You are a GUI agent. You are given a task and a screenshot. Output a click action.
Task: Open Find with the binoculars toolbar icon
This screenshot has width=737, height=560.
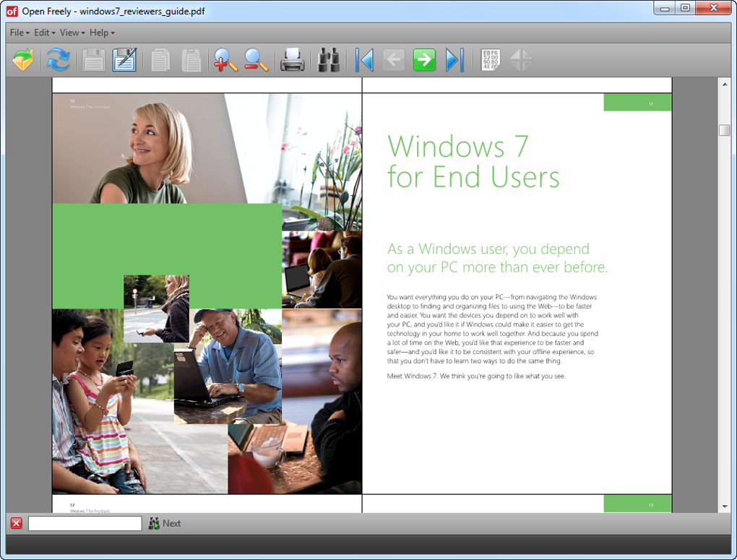[x=329, y=60]
